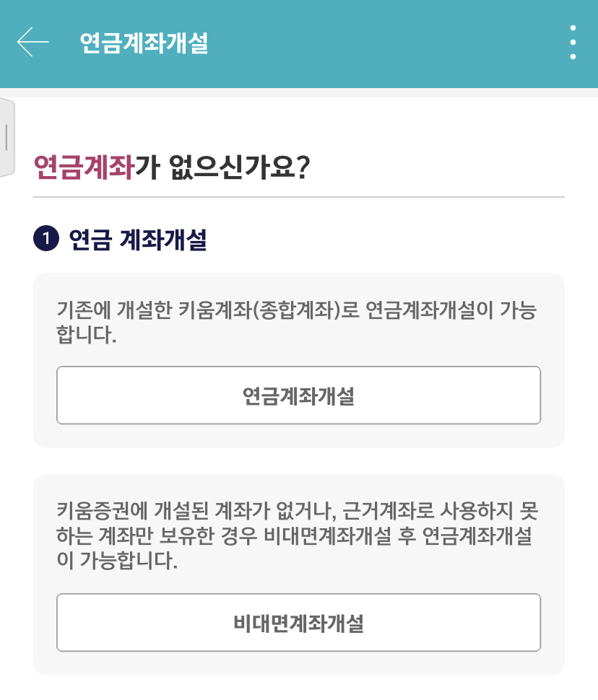
Task: Select the gray card containing 연금계좌개설 button
Action: pyautogui.click(x=298, y=359)
